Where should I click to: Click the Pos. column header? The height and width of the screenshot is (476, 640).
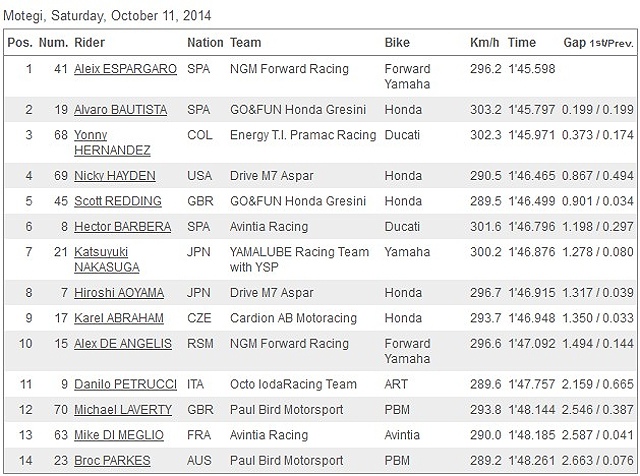19,43
